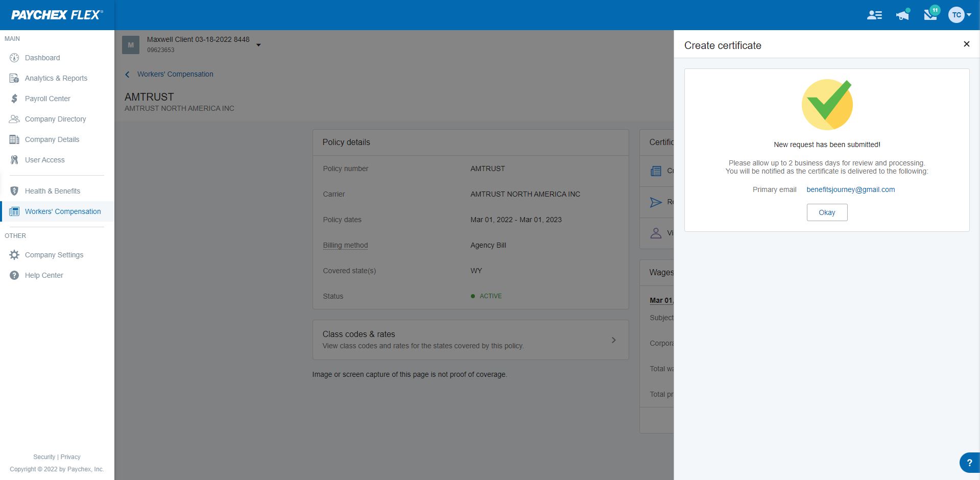980x480 pixels.
Task: Click the Okay button
Action: click(827, 212)
